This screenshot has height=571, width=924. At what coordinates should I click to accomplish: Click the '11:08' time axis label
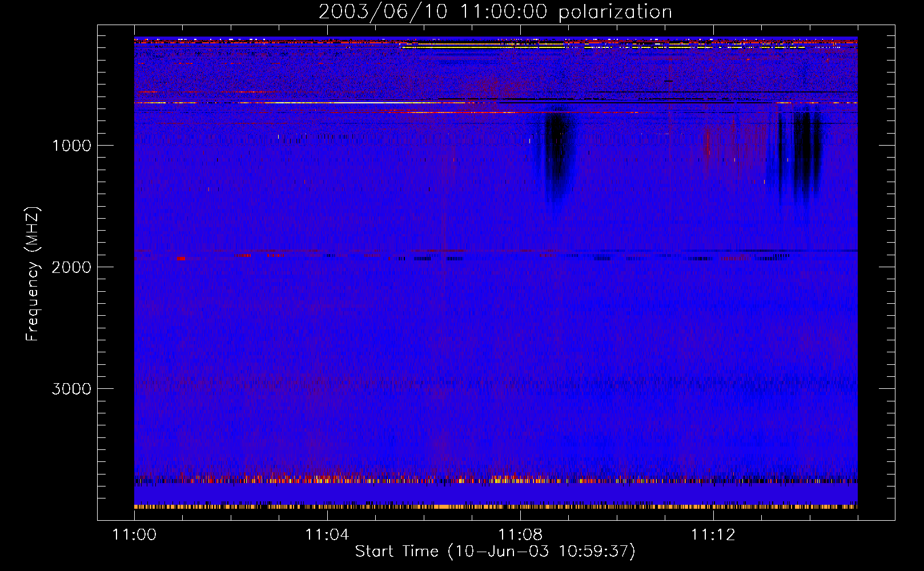520,535
